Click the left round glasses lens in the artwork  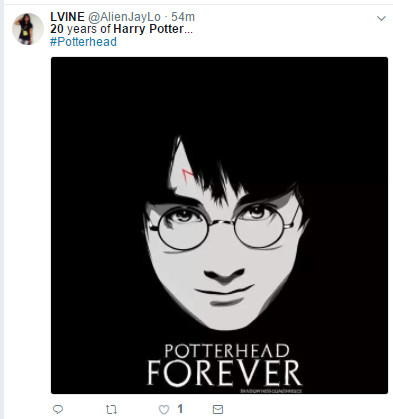pos(183,228)
